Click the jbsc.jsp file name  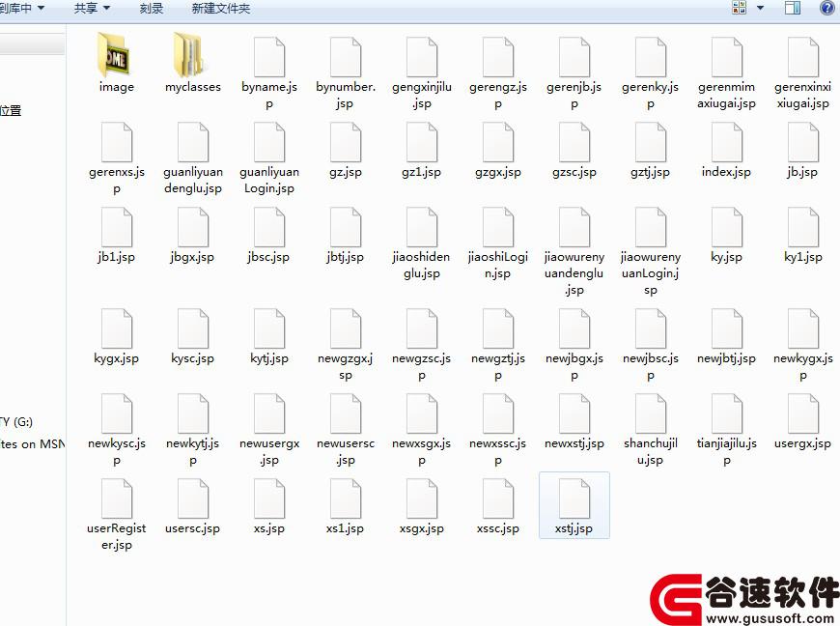(269, 257)
